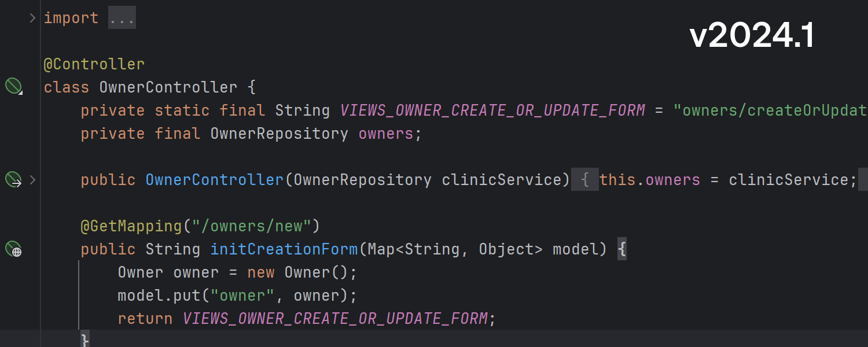
Task: Click OwnerRepository in the constructor parameter list
Action: [x=363, y=180]
